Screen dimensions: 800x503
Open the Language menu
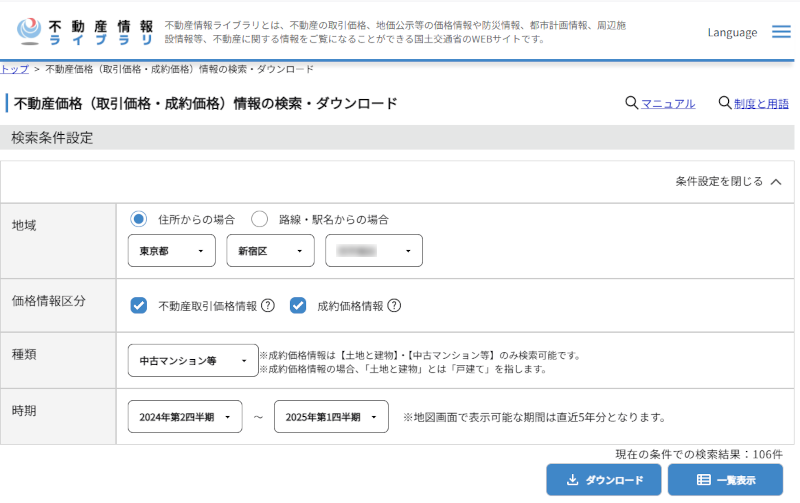point(732,32)
